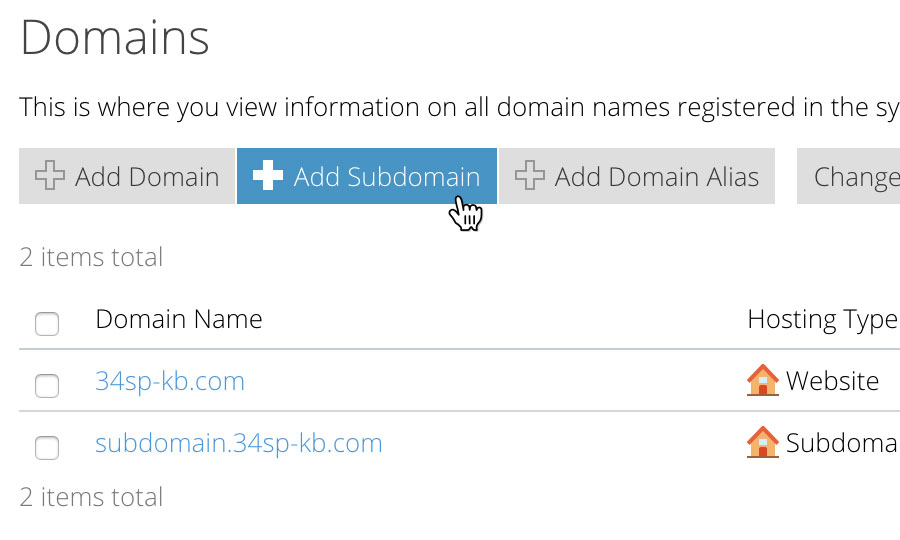Viewport: 900px width, 540px height.
Task: Click the Add Domain Alias button text
Action: pyautogui.click(x=657, y=177)
